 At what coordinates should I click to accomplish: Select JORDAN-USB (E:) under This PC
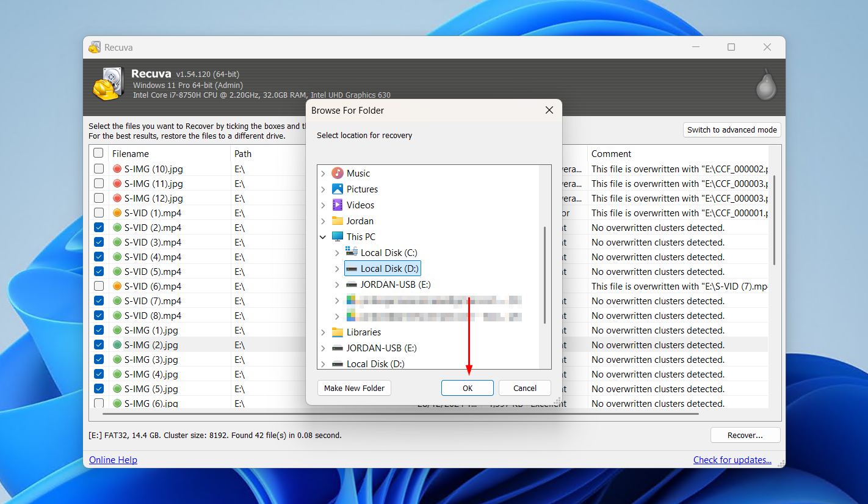click(395, 285)
